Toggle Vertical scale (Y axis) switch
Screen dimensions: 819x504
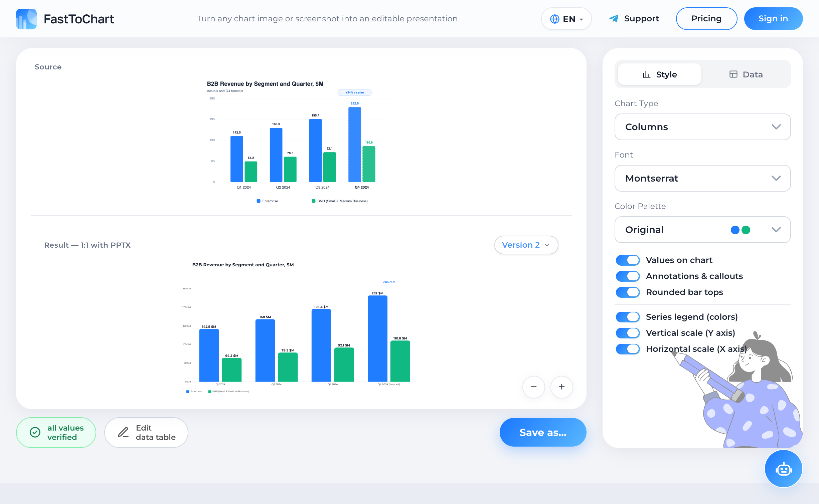[x=628, y=333]
